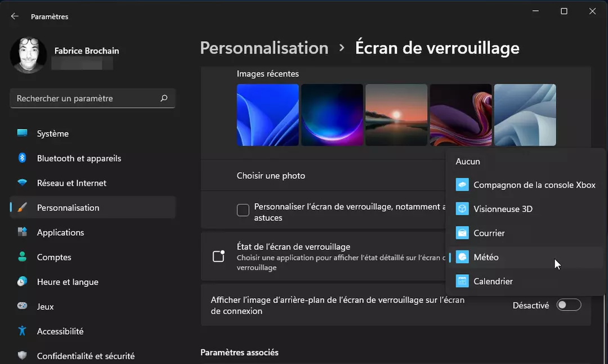Click the Bluetooth et appareils icon
The image size is (608, 364).
click(23, 158)
